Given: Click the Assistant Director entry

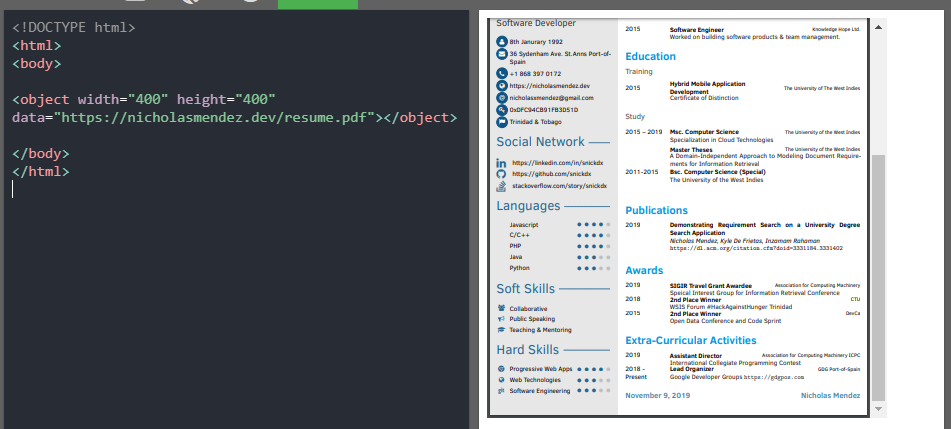Looking at the screenshot, I should pos(696,356).
